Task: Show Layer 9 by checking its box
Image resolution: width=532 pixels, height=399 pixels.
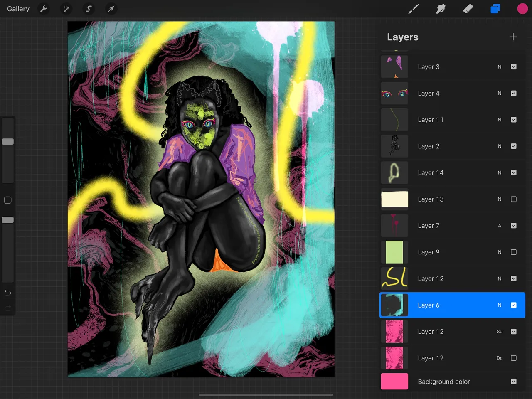Action: coord(514,252)
